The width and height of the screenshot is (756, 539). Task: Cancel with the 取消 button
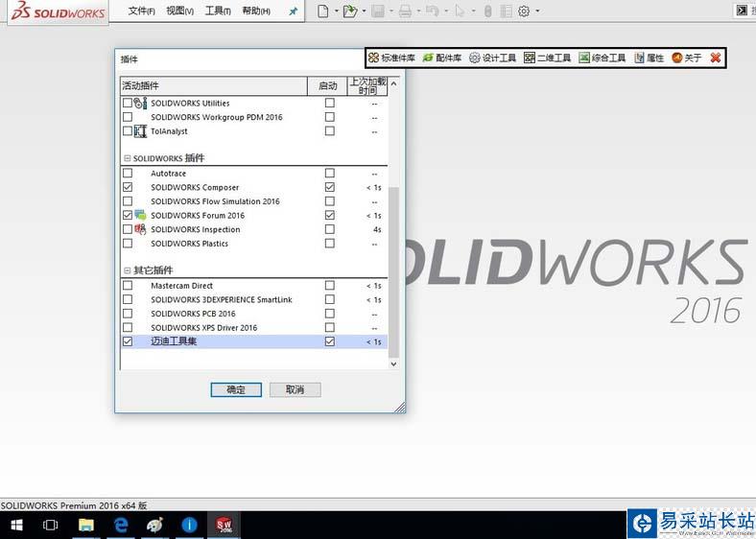(295, 389)
